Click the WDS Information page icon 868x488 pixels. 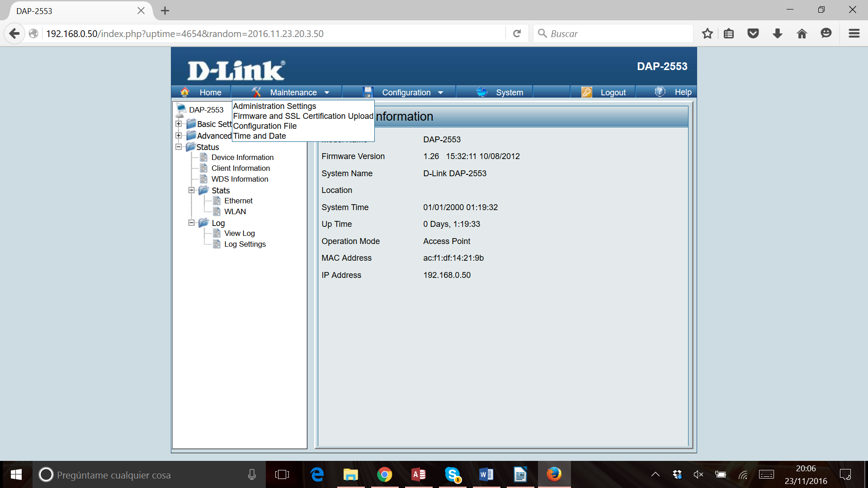(x=204, y=179)
